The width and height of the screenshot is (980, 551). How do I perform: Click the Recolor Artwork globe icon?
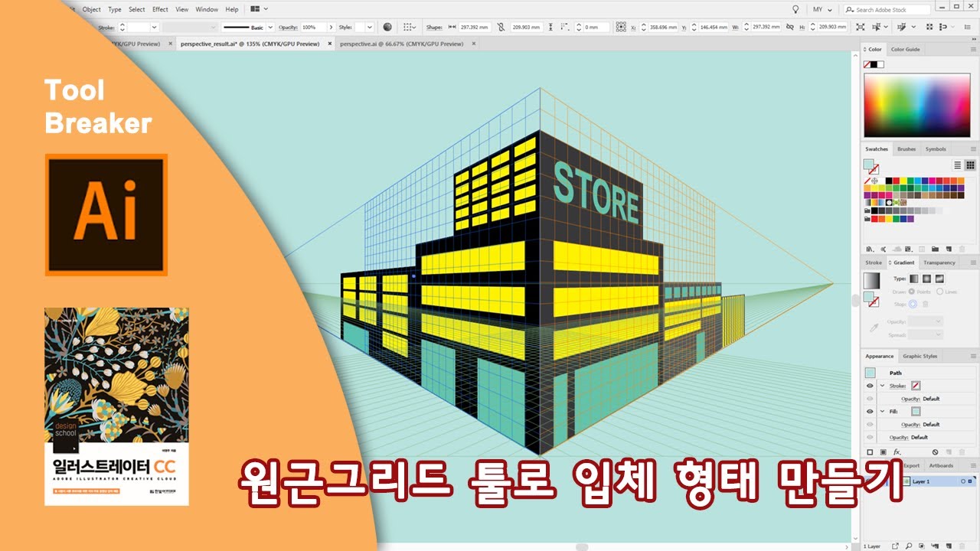(x=387, y=27)
